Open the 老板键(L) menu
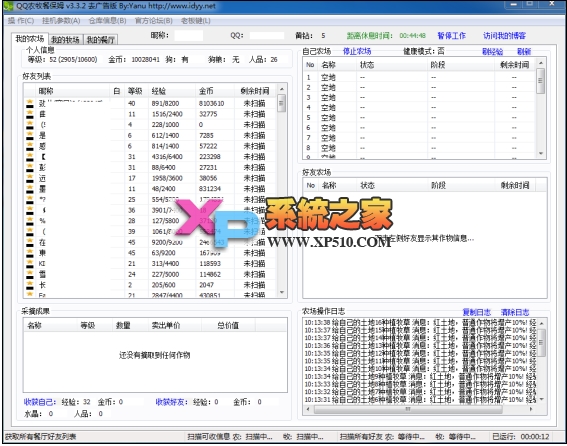This screenshot has height=446, width=567. coord(195,21)
